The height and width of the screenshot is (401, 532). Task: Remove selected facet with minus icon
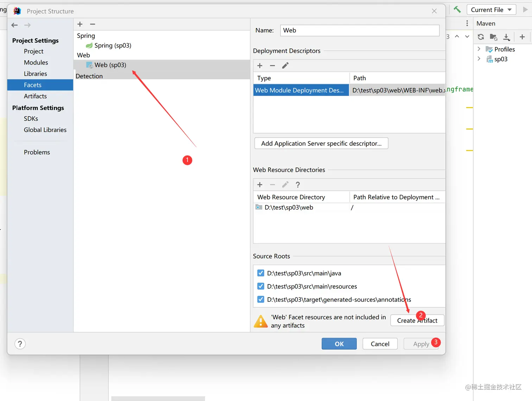tap(93, 24)
